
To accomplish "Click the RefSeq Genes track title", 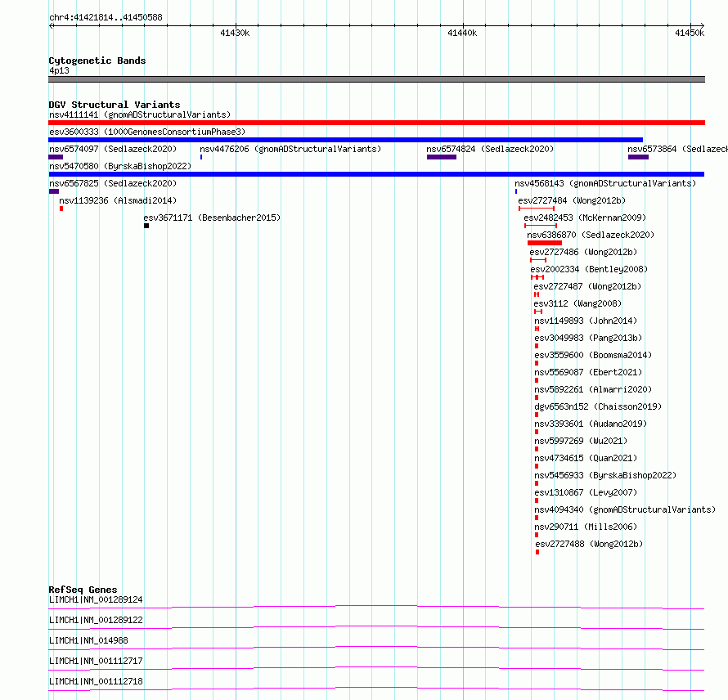I will click(83, 590).
